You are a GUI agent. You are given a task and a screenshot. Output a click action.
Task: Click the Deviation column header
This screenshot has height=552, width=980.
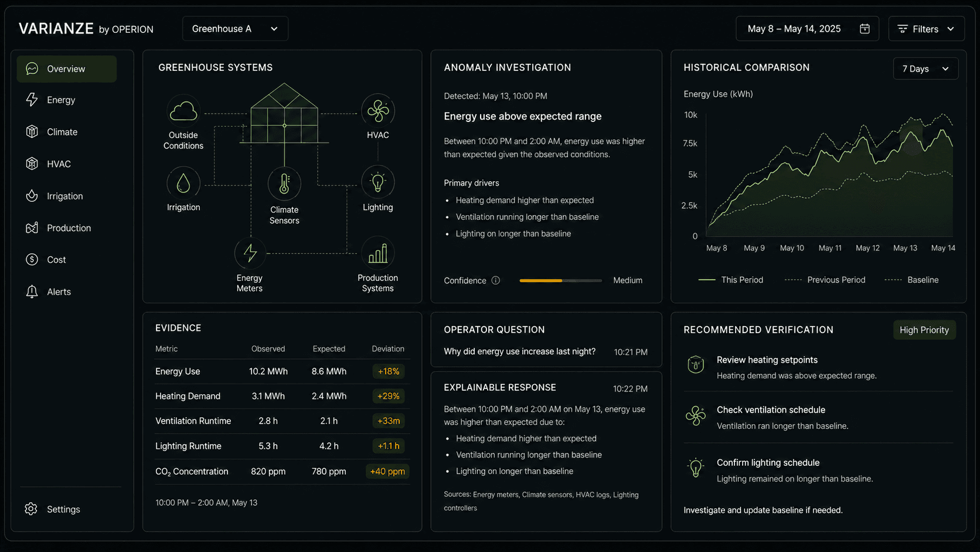pos(388,348)
